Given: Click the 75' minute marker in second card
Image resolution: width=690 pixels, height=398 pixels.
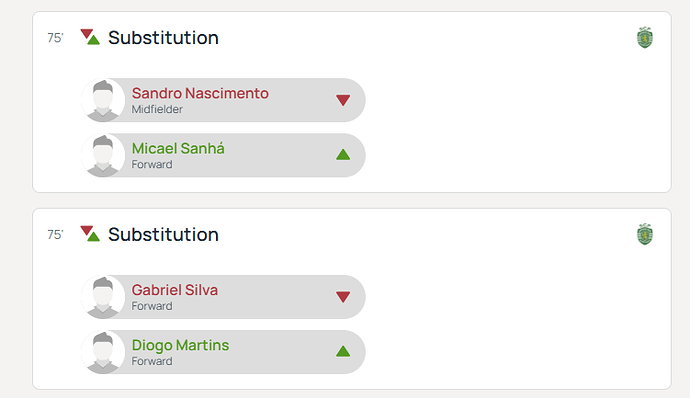Looking at the screenshot, I should (x=55, y=235).
